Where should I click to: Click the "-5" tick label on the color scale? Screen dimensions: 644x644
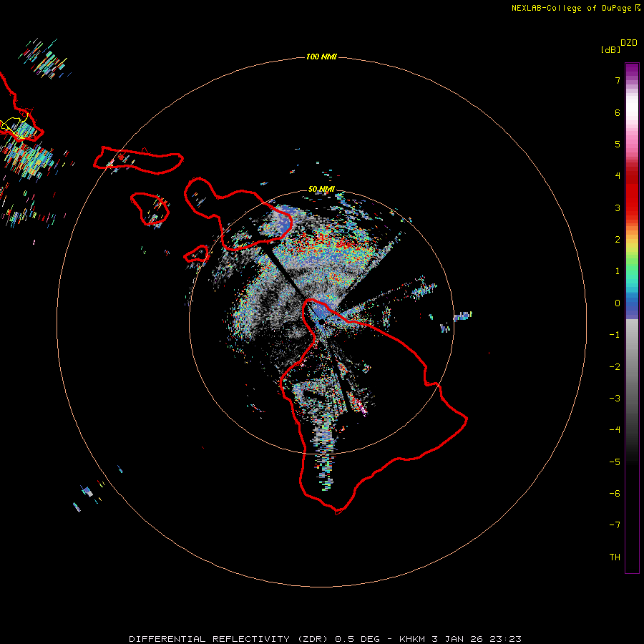[615, 462]
